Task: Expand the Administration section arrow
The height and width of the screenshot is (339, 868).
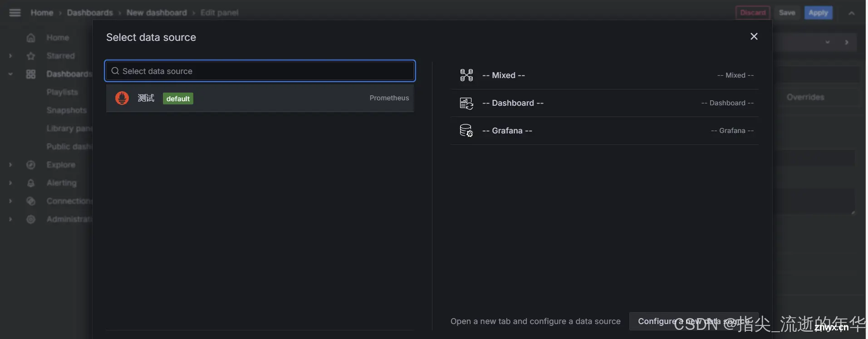Action: (10, 219)
